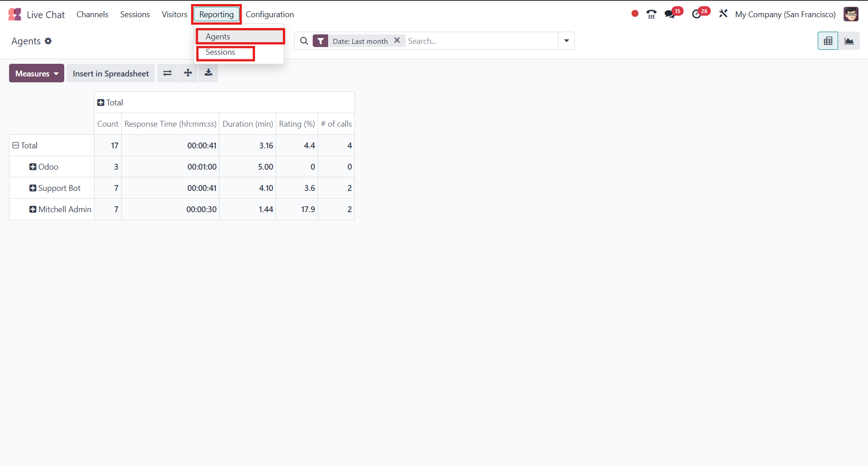This screenshot has width=868, height=466.
Task: Flip the pivot table axes
Action: (167, 73)
